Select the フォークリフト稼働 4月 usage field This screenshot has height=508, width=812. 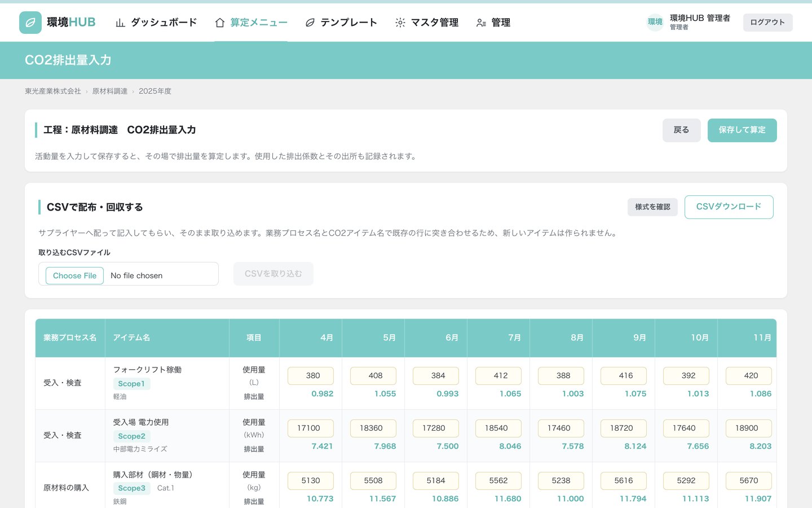[x=311, y=376]
